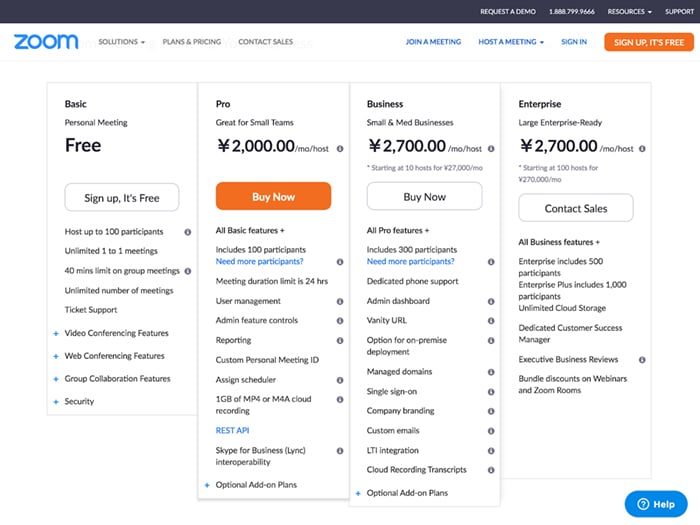Image resolution: width=700 pixels, height=525 pixels.
Task: Go to Plans & Pricing
Action: pos(192,42)
